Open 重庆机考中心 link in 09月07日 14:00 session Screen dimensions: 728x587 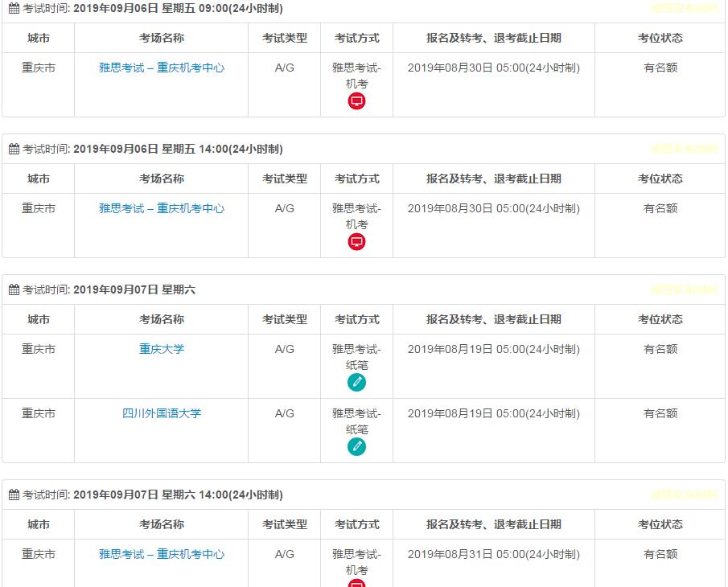point(162,555)
